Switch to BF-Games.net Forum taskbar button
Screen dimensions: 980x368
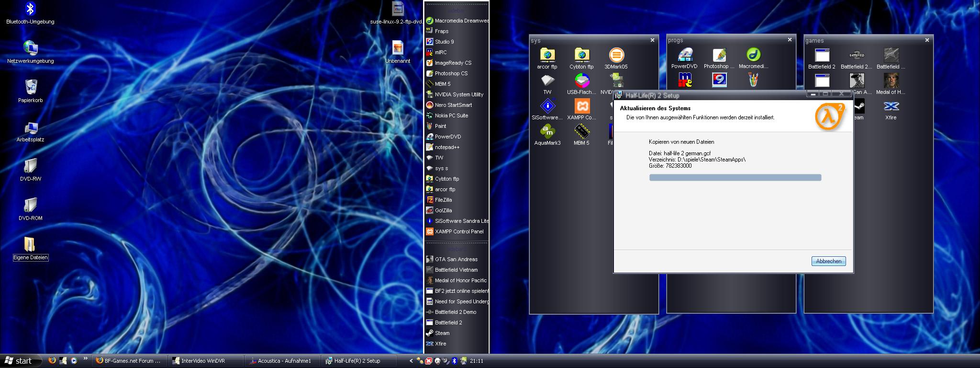(130, 361)
